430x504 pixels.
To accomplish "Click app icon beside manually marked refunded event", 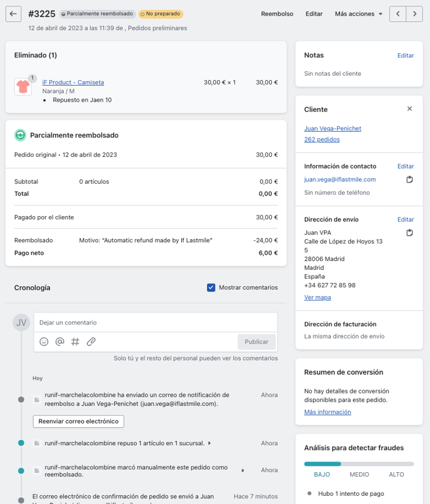I will [37, 470].
